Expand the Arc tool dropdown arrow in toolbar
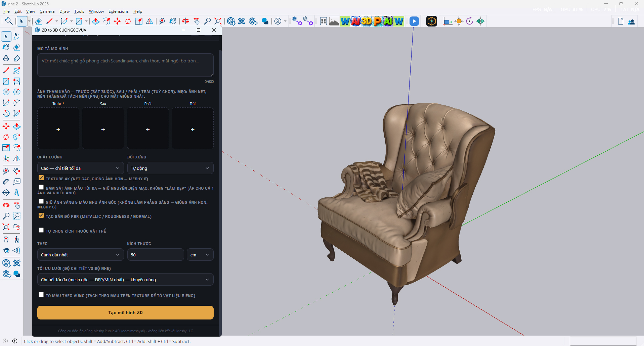Image resolution: width=644 pixels, height=346 pixels. (x=71, y=21)
